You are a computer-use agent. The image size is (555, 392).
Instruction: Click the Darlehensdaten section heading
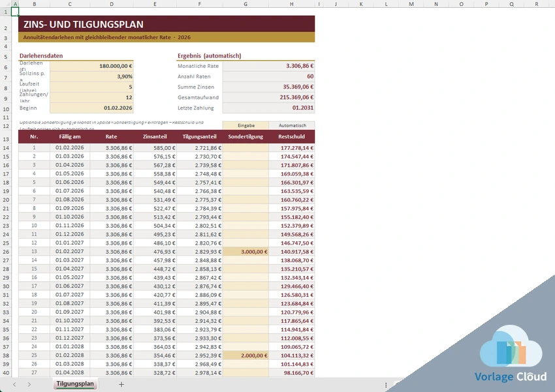tap(41, 56)
